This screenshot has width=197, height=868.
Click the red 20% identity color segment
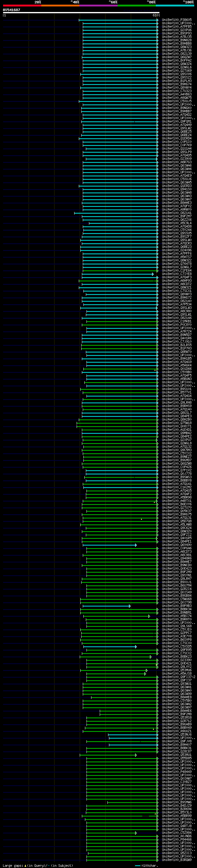(x=22, y=6)
